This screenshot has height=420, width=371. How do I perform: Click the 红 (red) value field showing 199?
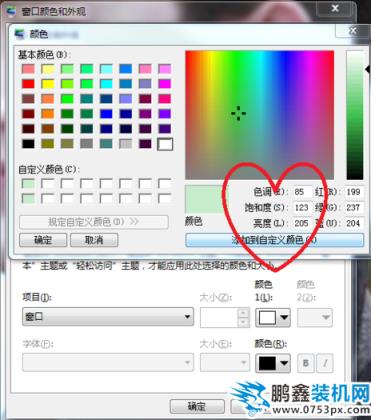(x=354, y=192)
